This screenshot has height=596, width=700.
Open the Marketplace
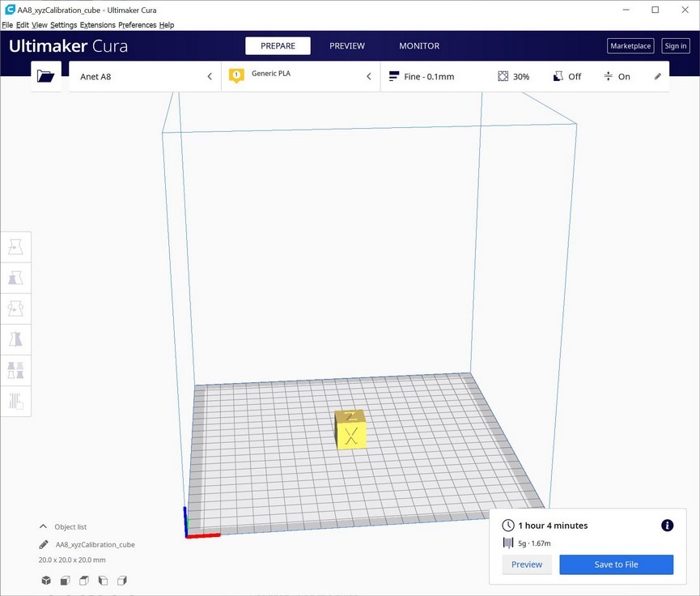630,45
